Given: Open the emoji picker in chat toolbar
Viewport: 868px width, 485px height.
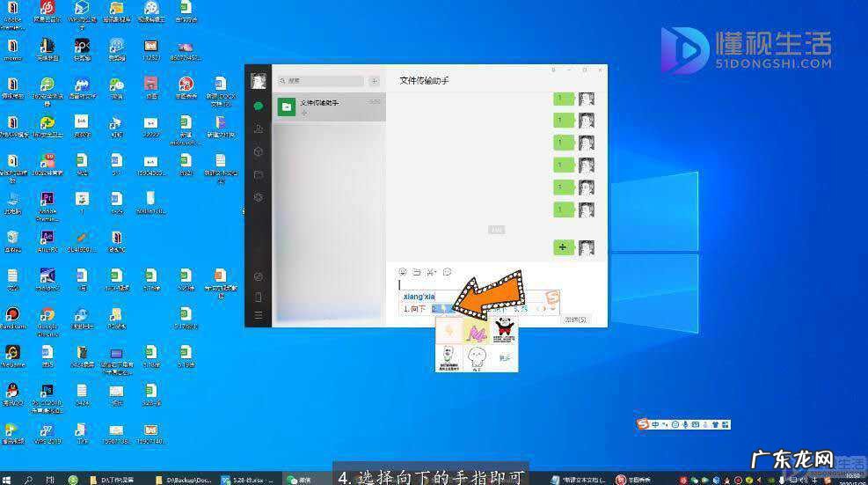Looking at the screenshot, I should 403,272.
